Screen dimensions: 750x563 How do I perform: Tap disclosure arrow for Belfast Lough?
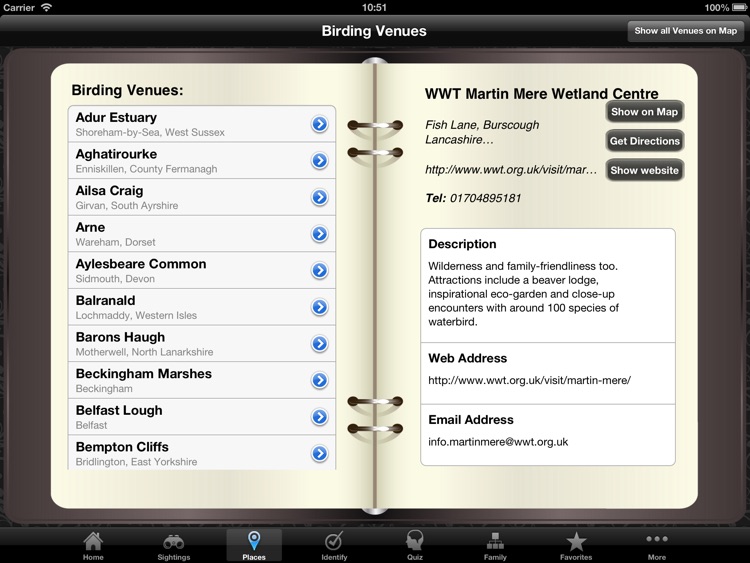pos(320,417)
